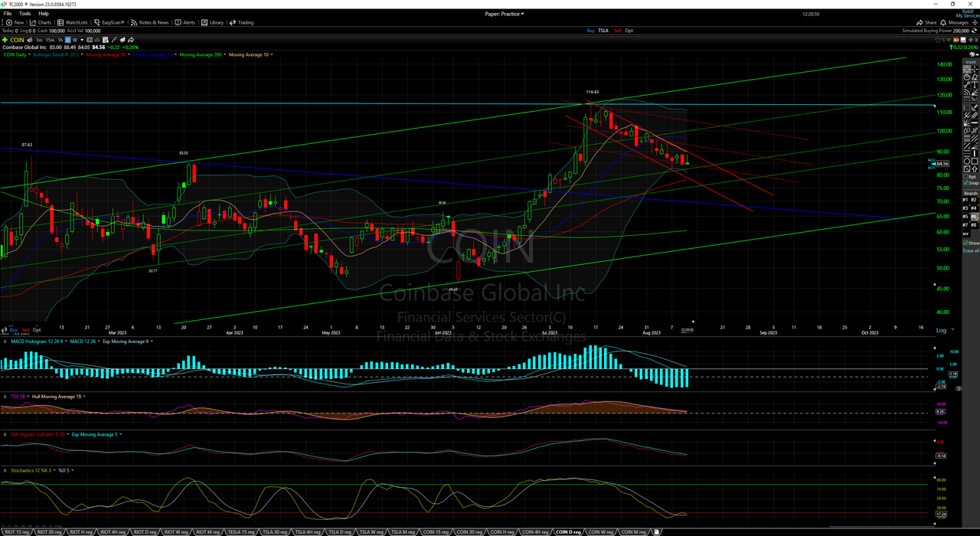This screenshot has width=980, height=536.
Task: Click the Opt button at top
Action: coord(629,31)
